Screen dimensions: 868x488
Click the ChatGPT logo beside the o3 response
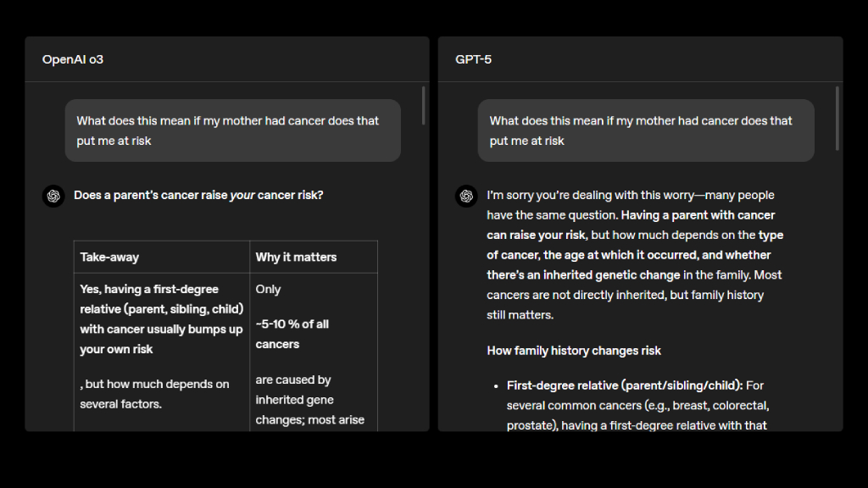coord(53,196)
